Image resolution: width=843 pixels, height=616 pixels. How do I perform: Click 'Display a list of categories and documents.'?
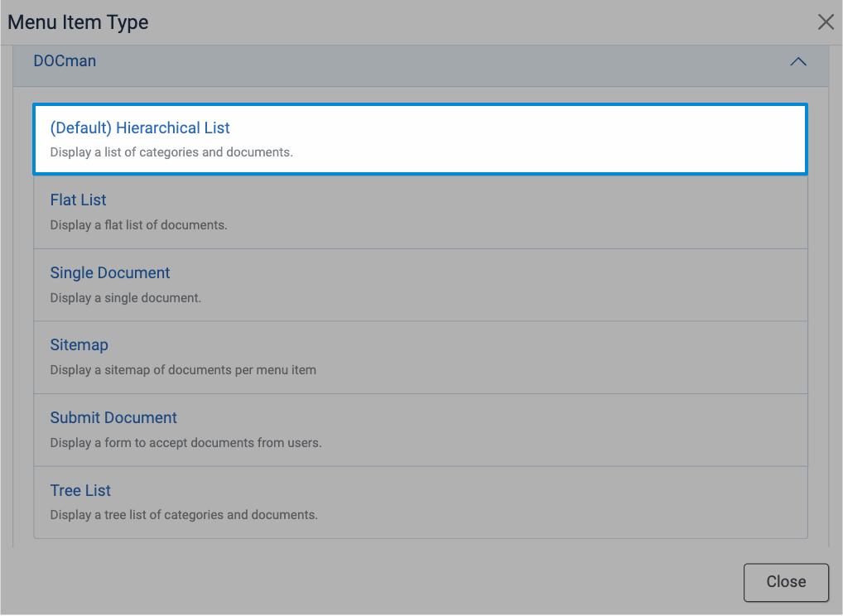pyautogui.click(x=171, y=152)
